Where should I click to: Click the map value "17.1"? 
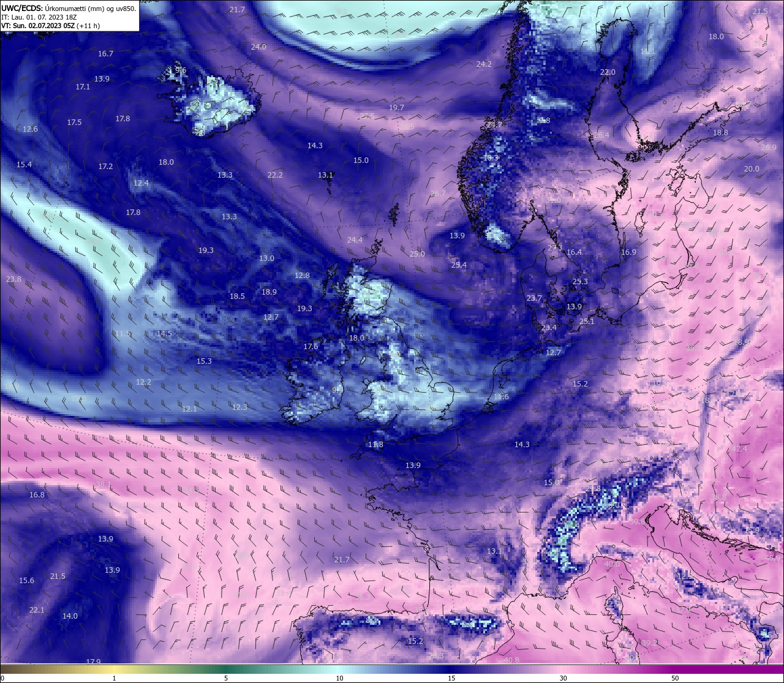click(83, 87)
